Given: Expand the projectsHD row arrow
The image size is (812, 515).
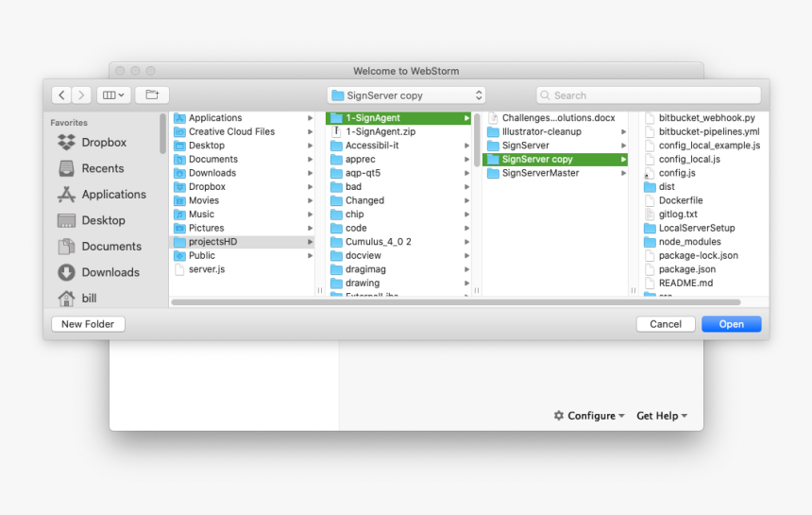Looking at the screenshot, I should click(x=310, y=242).
